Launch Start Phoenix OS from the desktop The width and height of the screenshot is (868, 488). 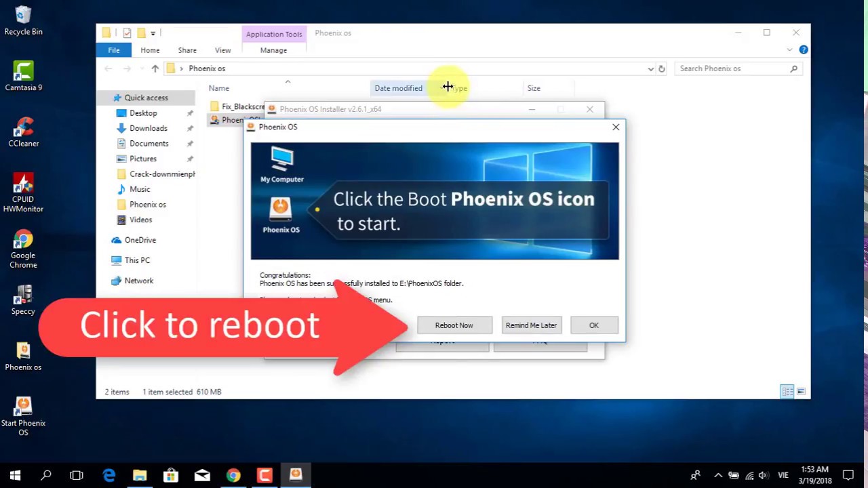tap(23, 407)
